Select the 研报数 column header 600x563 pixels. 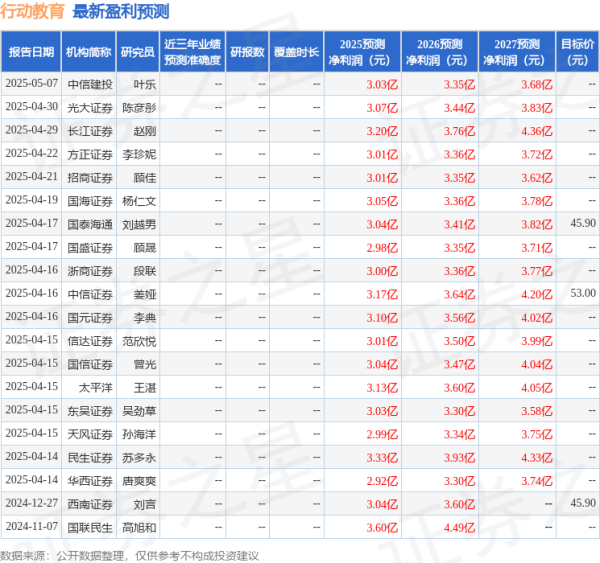(246, 51)
